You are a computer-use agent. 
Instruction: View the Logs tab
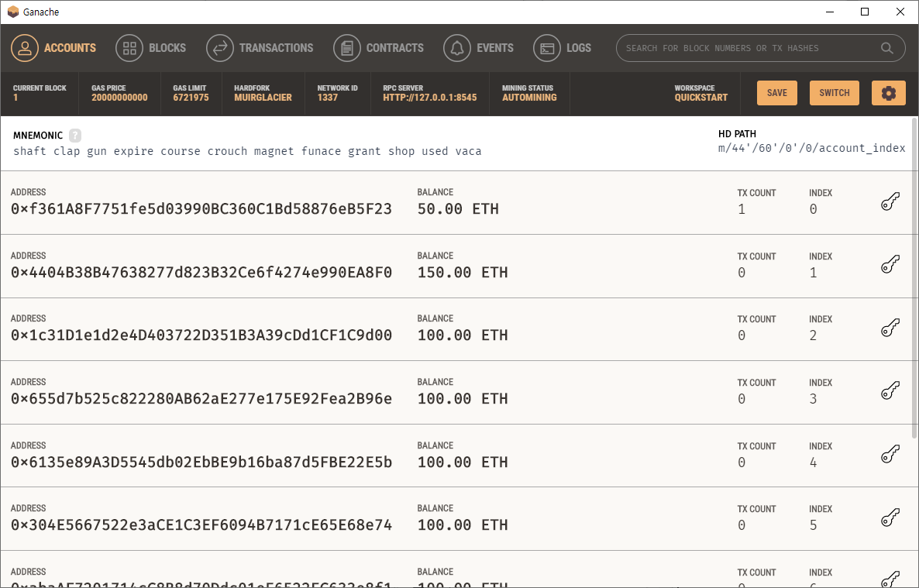coord(562,48)
